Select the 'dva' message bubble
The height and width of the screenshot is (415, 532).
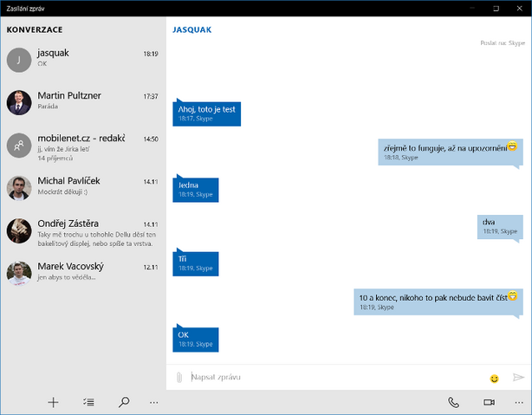pos(500,227)
